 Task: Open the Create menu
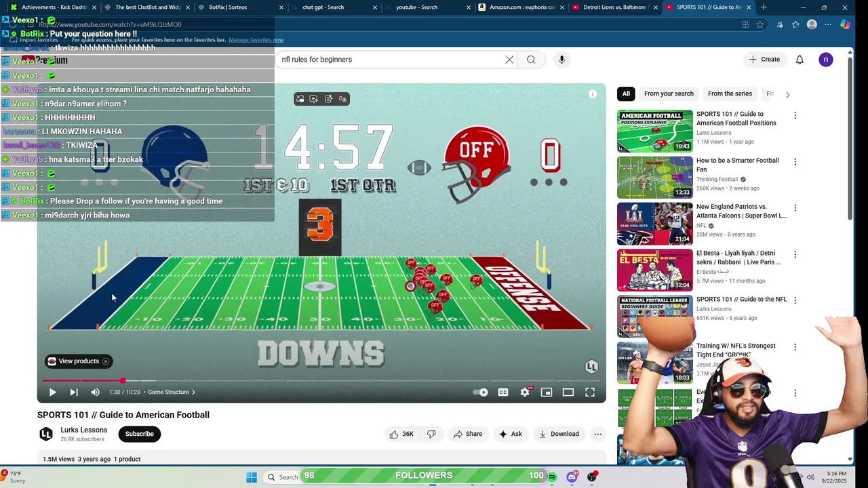click(764, 60)
